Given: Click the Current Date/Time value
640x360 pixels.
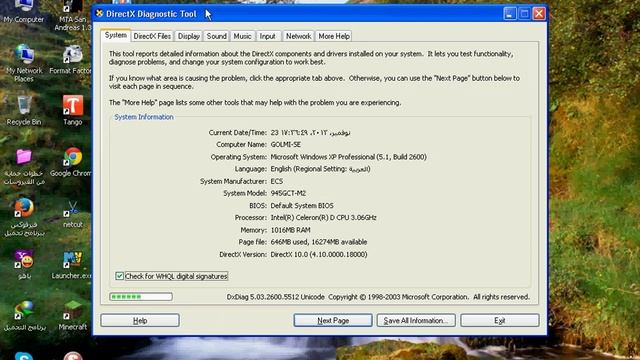Looking at the screenshot, I should pyautogui.click(x=311, y=133).
